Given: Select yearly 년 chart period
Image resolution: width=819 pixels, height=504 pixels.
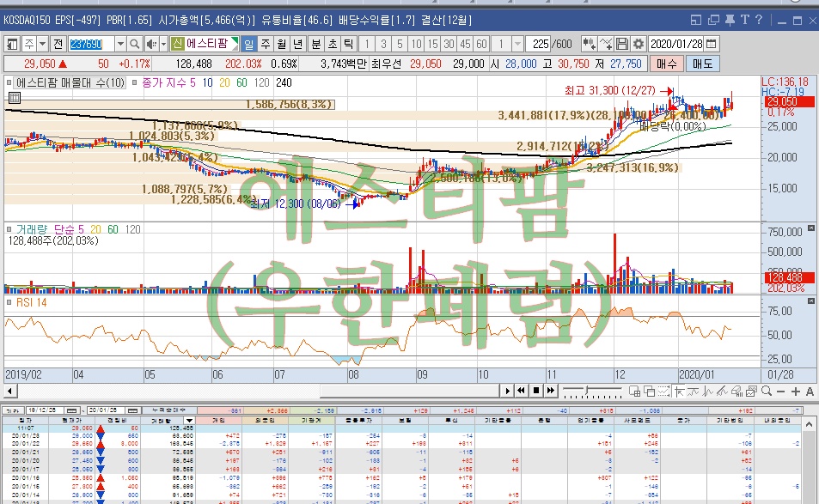Looking at the screenshot, I should [297, 44].
